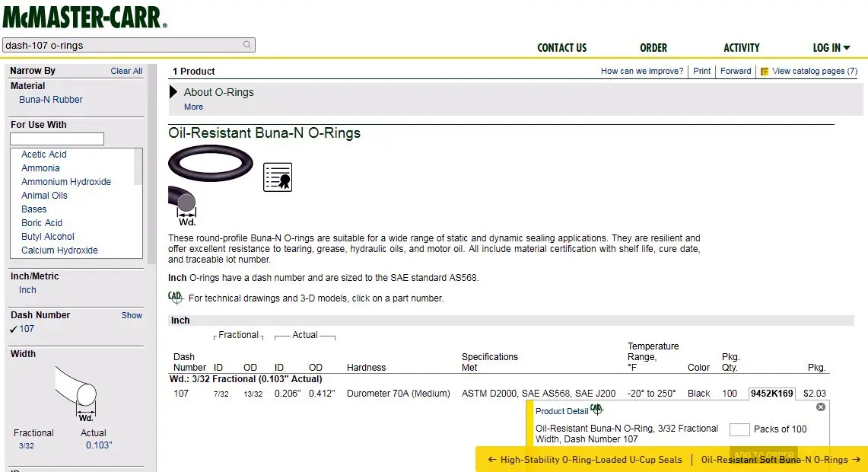868x472 pixels.
Task: Open the ORDER menu
Action: pyautogui.click(x=653, y=47)
